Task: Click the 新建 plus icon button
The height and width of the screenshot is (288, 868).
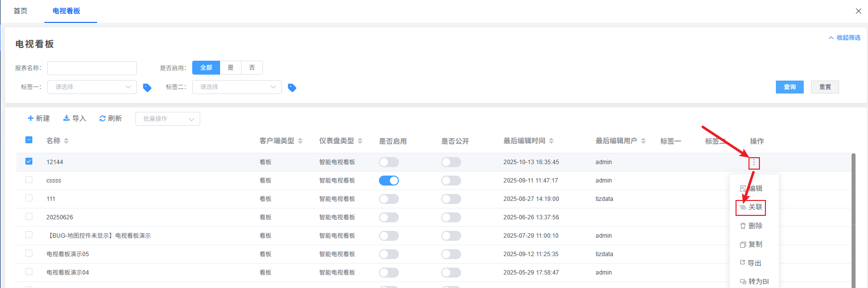Action: click(38, 118)
